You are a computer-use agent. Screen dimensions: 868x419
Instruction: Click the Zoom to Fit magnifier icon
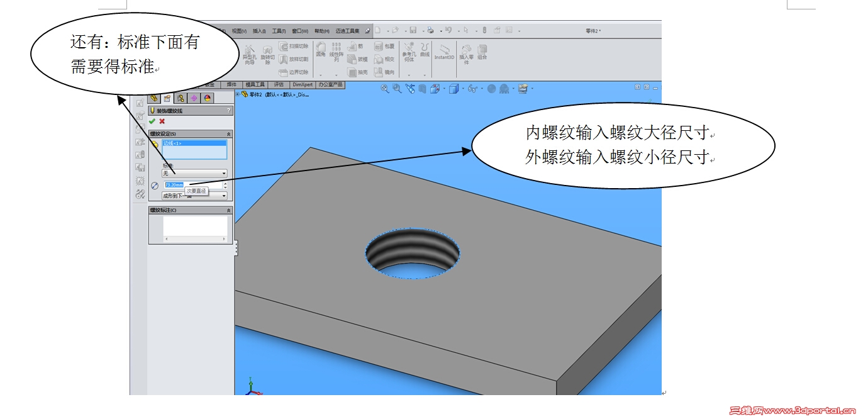click(x=385, y=89)
